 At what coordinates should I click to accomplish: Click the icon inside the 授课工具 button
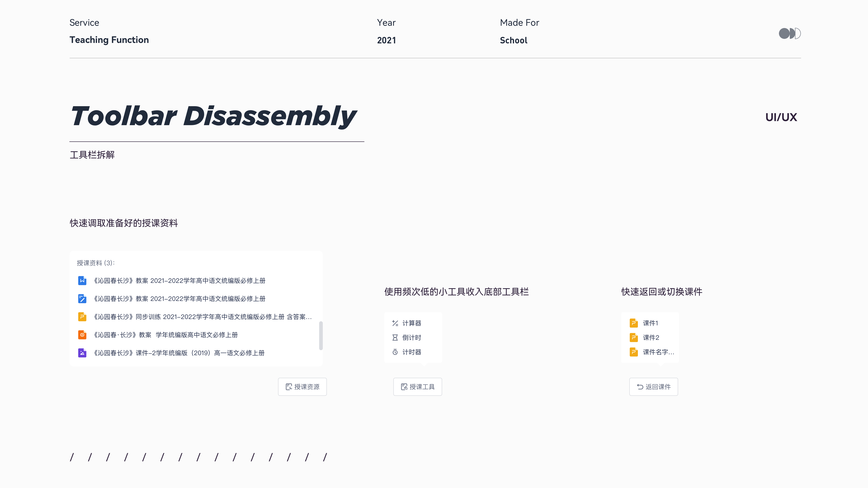pos(404,387)
